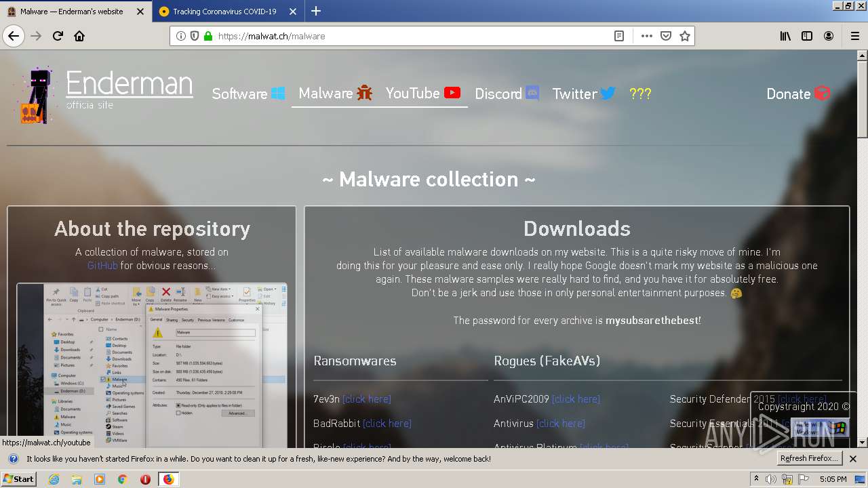
Task: Open the Twitter navigation link
Action: (584, 94)
